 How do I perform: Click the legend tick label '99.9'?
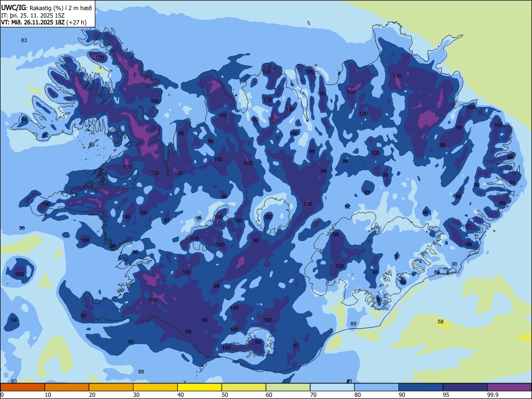(492, 395)
